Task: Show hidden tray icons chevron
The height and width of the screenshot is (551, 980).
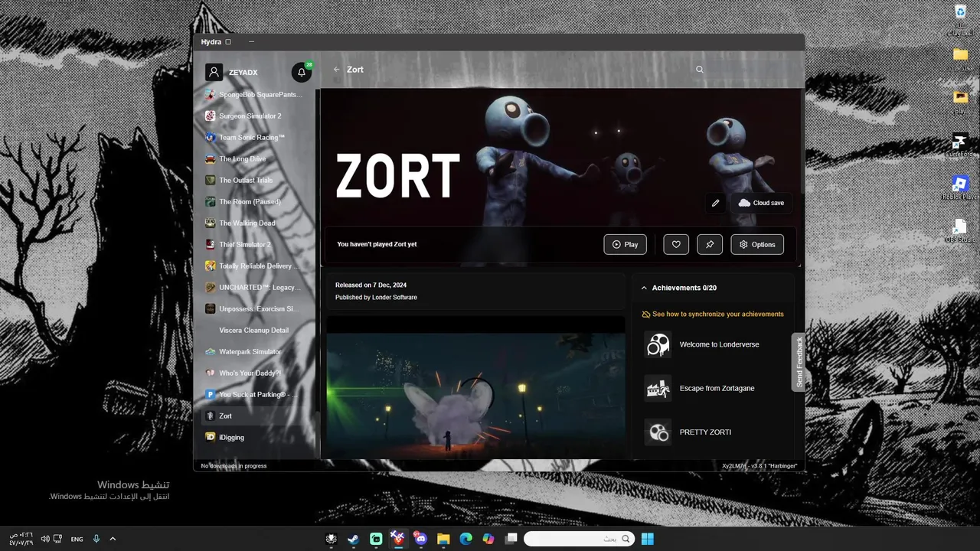Action: tap(113, 539)
